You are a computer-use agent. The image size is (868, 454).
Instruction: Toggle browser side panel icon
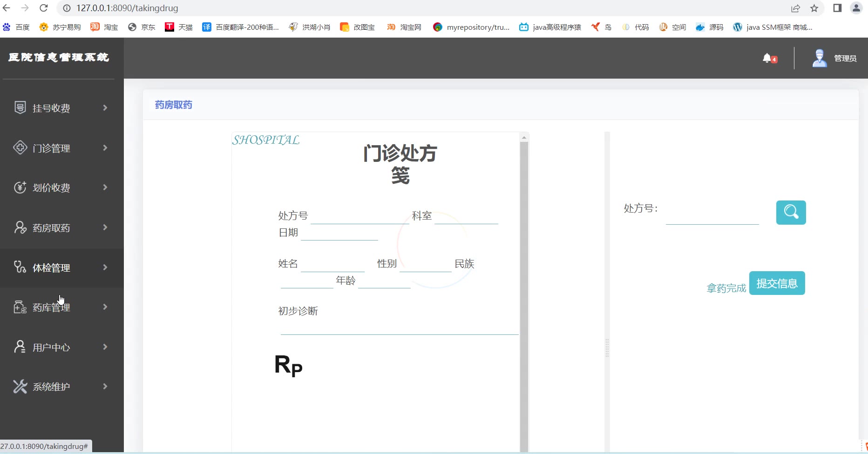837,8
